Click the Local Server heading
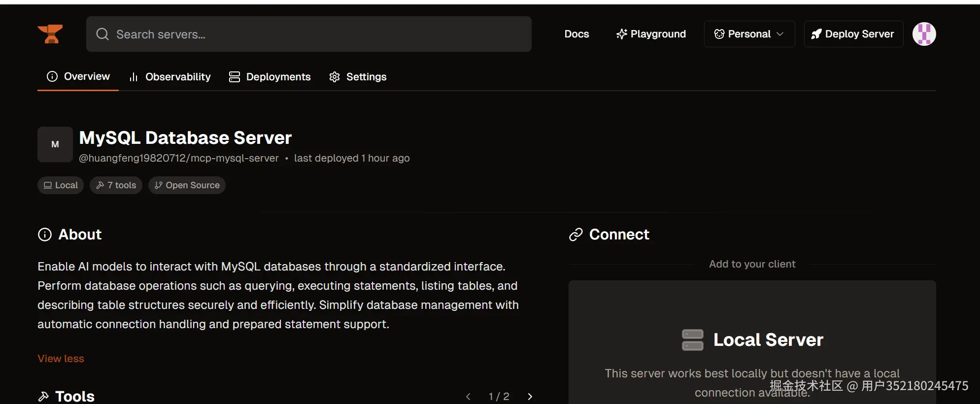Viewport: 980px width, 404px height. point(768,340)
